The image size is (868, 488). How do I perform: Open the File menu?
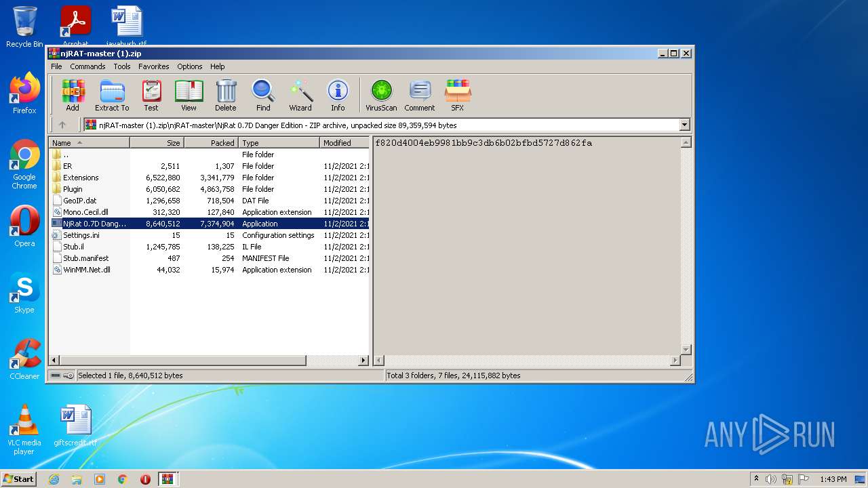[56, 66]
